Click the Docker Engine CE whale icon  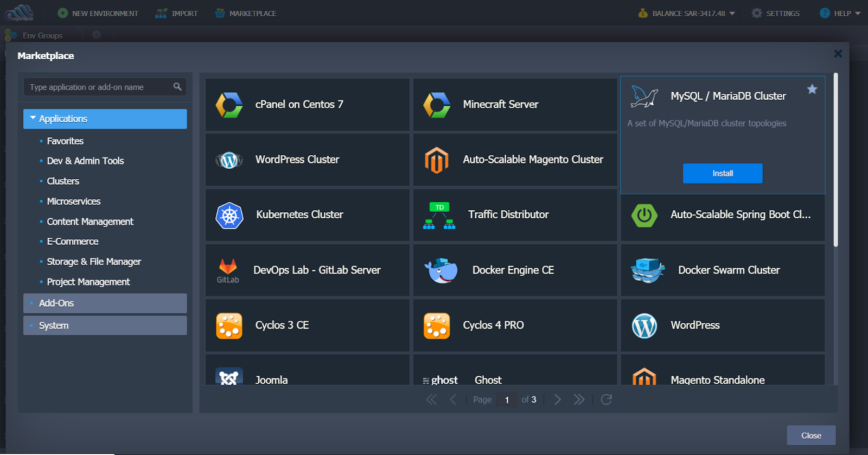tap(441, 270)
